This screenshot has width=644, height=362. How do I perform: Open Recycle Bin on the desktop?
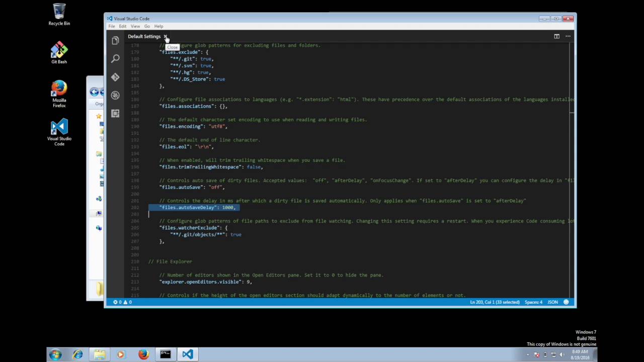click(59, 15)
